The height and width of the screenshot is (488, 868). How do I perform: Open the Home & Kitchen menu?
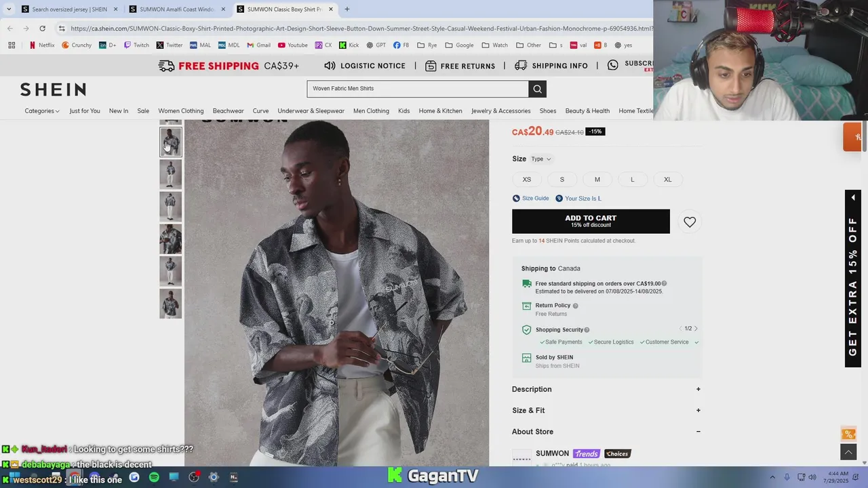point(440,111)
